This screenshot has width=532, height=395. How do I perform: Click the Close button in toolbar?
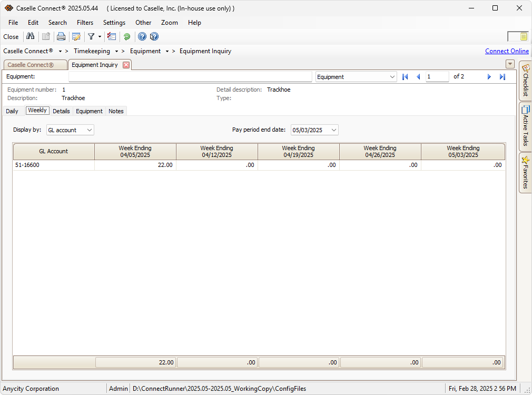pos(11,37)
